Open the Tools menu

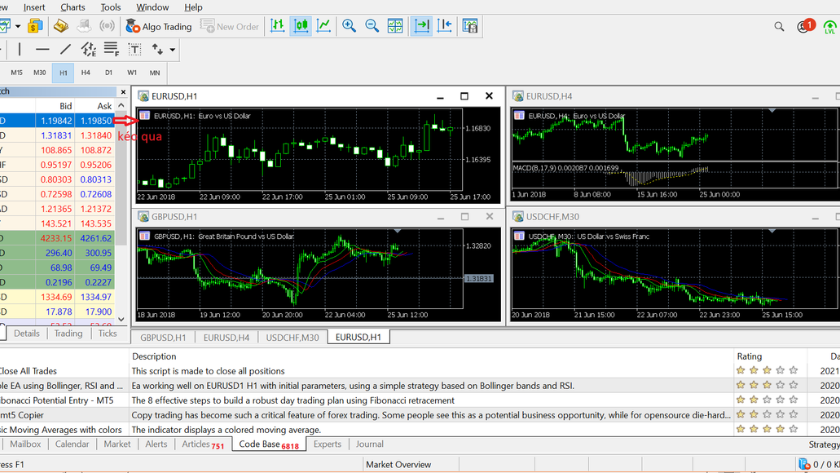(111, 7)
